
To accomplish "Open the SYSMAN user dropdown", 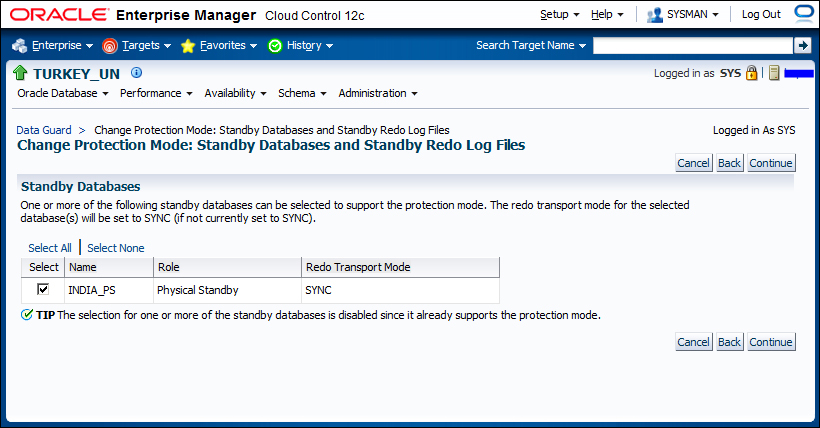I will point(692,14).
